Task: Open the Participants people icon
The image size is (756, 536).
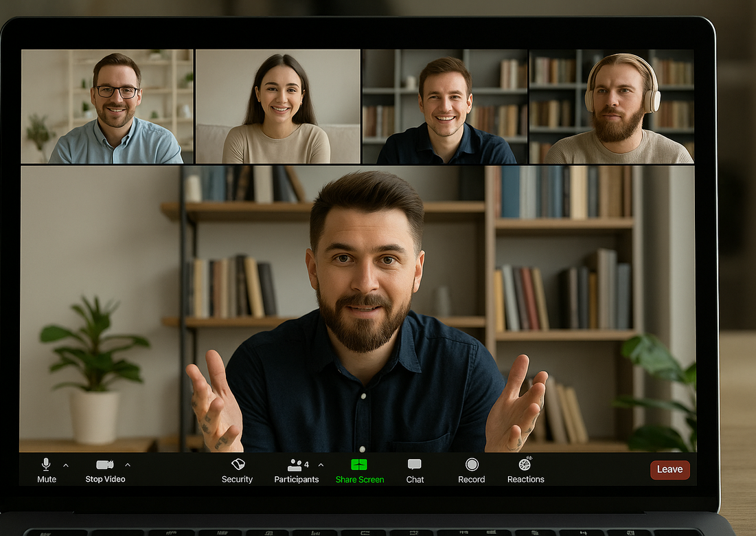Action: click(x=294, y=465)
